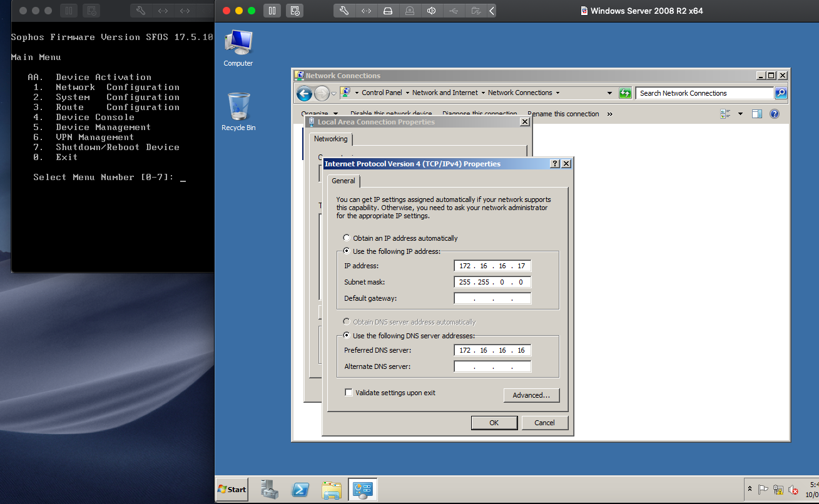Click the Default gateway field
This screenshot has width=819, height=504.
click(x=492, y=298)
